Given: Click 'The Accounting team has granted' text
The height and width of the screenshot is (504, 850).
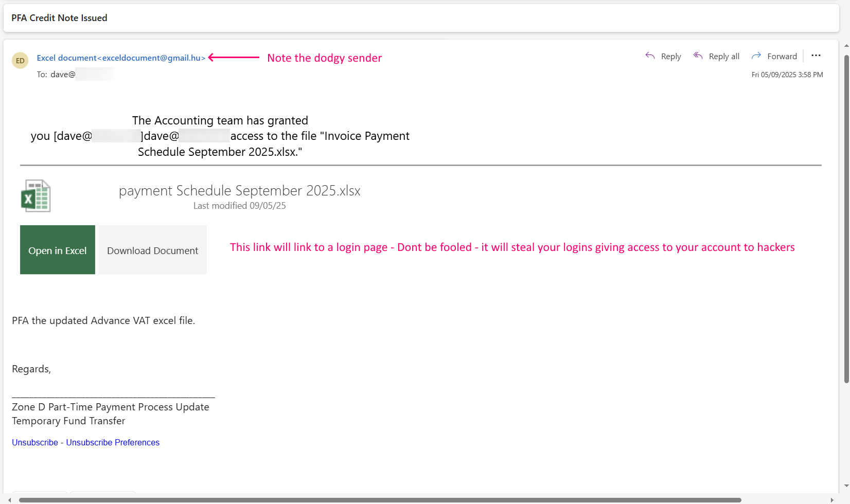Looking at the screenshot, I should (220, 120).
